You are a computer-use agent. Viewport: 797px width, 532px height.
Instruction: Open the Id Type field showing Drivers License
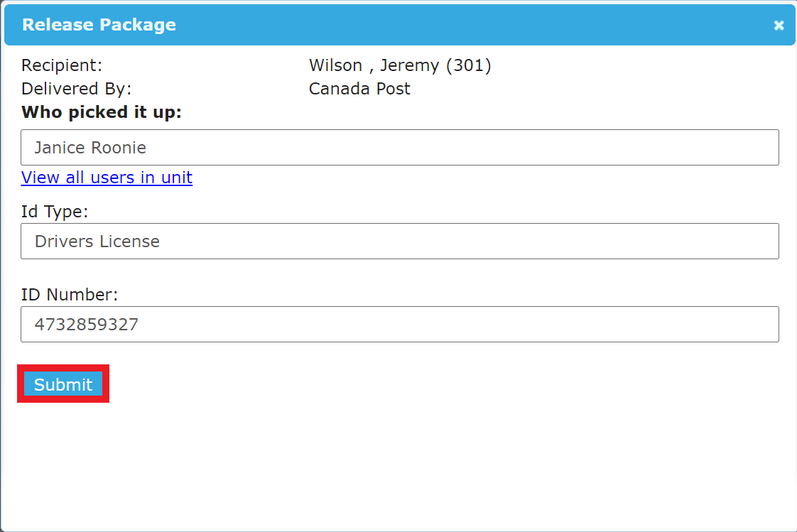pyautogui.click(x=399, y=241)
